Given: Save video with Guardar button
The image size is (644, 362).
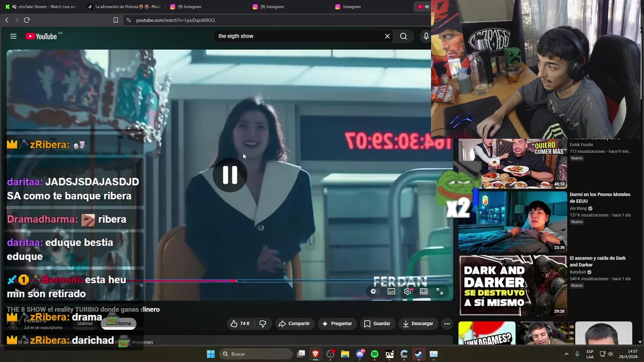Looking at the screenshot, I should 377,323.
